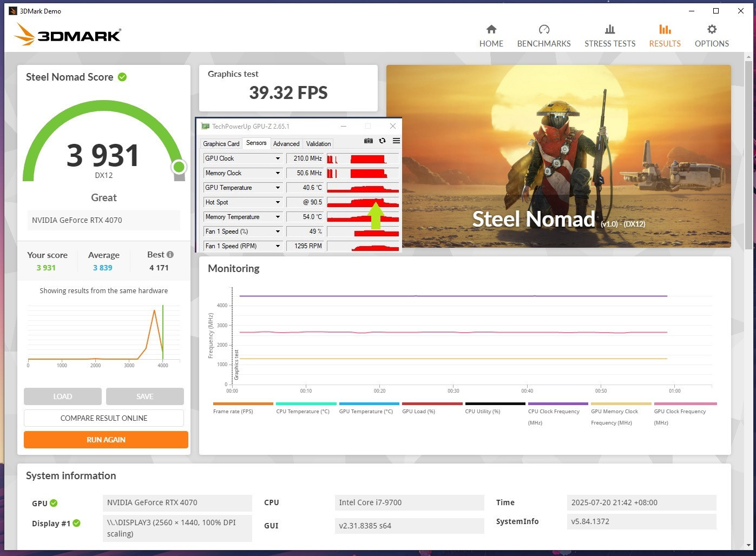The width and height of the screenshot is (756, 556).
Task: Click the info icon beside Best
Action: pyautogui.click(x=170, y=255)
